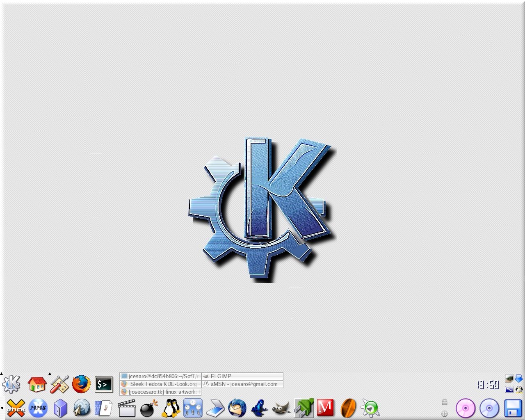Image resolution: width=525 pixels, height=420 pixels.
Task: Click the penguin system tray icon
Action: coord(519,389)
